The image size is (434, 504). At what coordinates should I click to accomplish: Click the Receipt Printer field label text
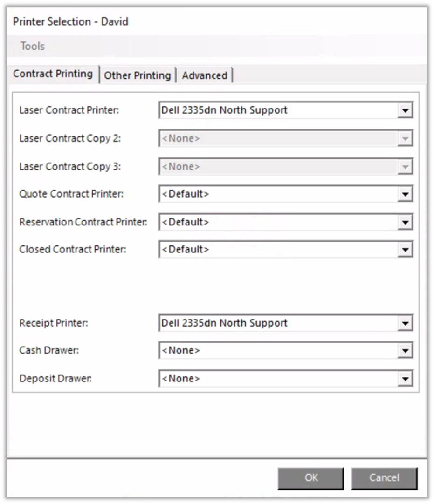[x=54, y=323]
